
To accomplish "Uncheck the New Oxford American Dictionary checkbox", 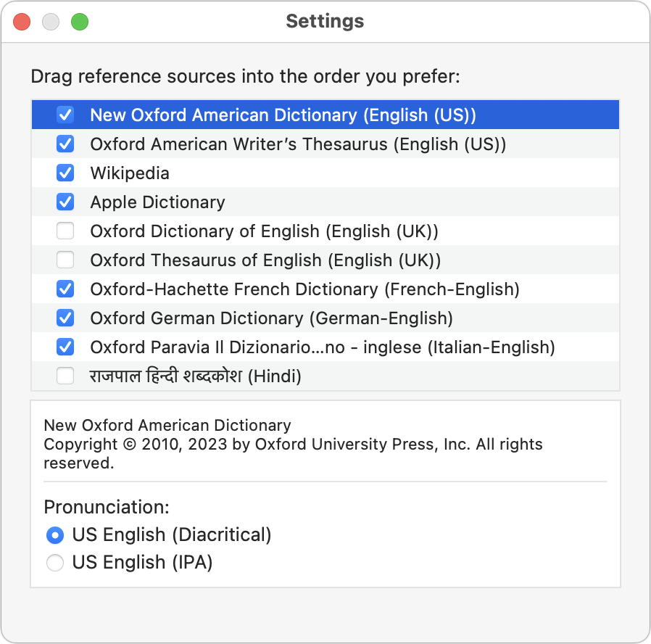I will click(65, 115).
